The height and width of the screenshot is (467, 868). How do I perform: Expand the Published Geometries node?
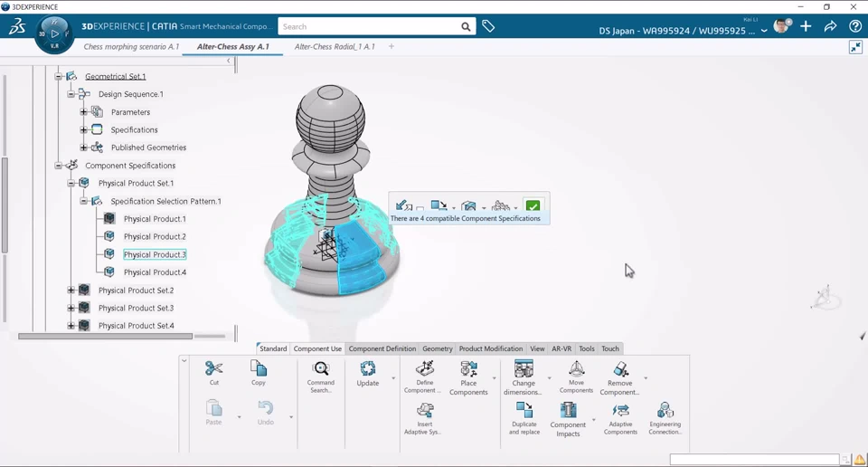click(83, 148)
